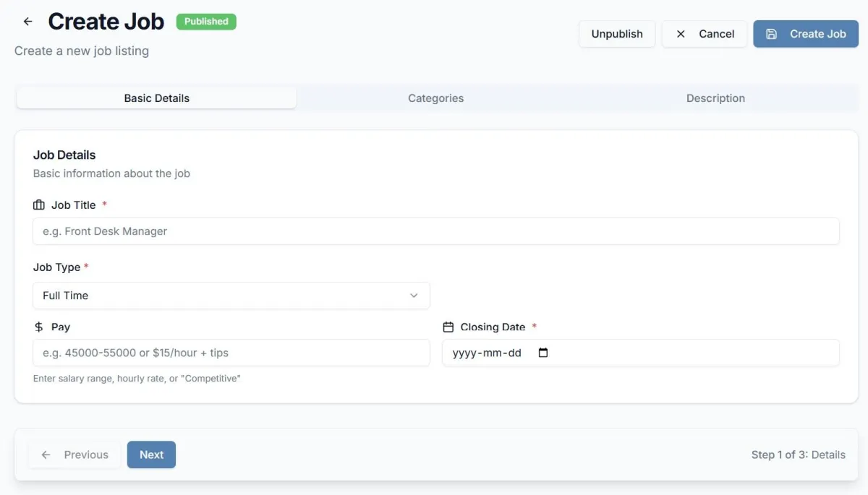Image resolution: width=868 pixels, height=495 pixels.
Task: Focus the Job Title input field
Action: 436,231
